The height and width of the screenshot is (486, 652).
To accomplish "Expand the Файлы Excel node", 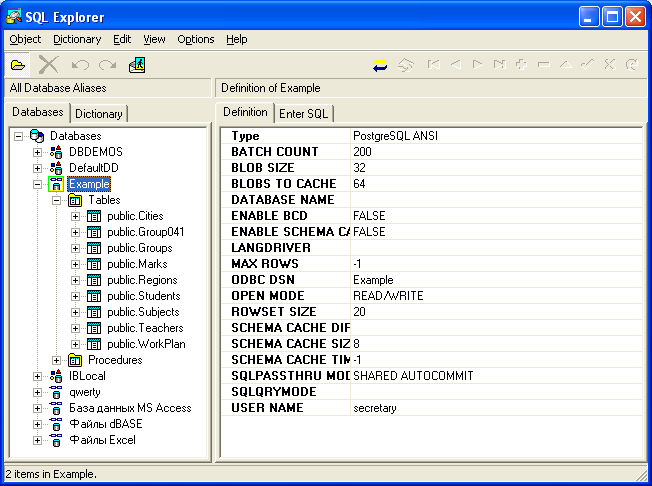I will pyautogui.click(x=37, y=440).
